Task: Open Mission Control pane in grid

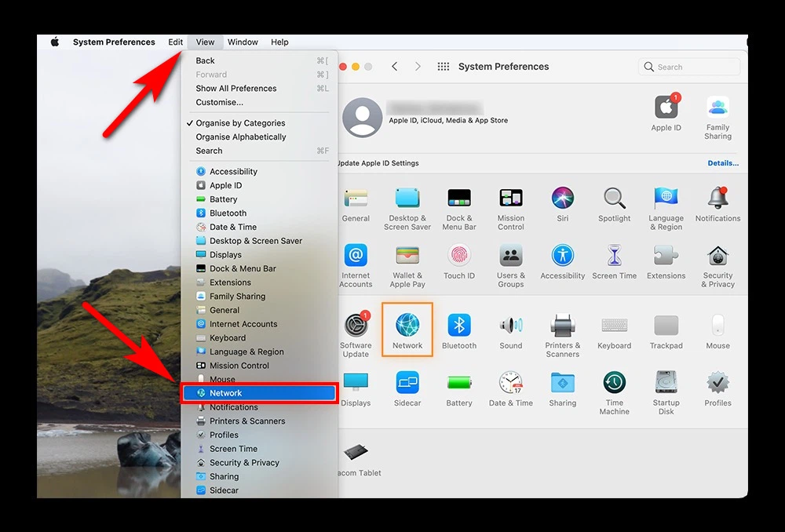Action: point(511,199)
